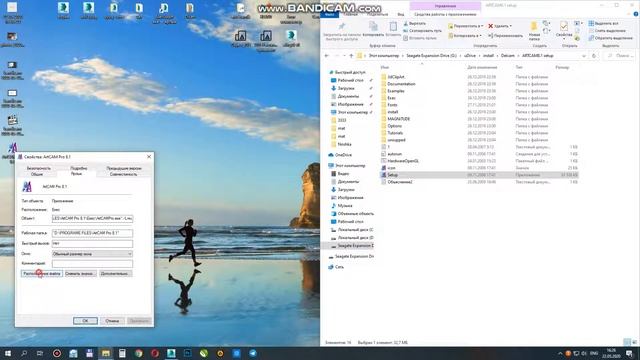Open the Telegram taskbar icon
This screenshot has width=640, height=360.
pos(253,353)
